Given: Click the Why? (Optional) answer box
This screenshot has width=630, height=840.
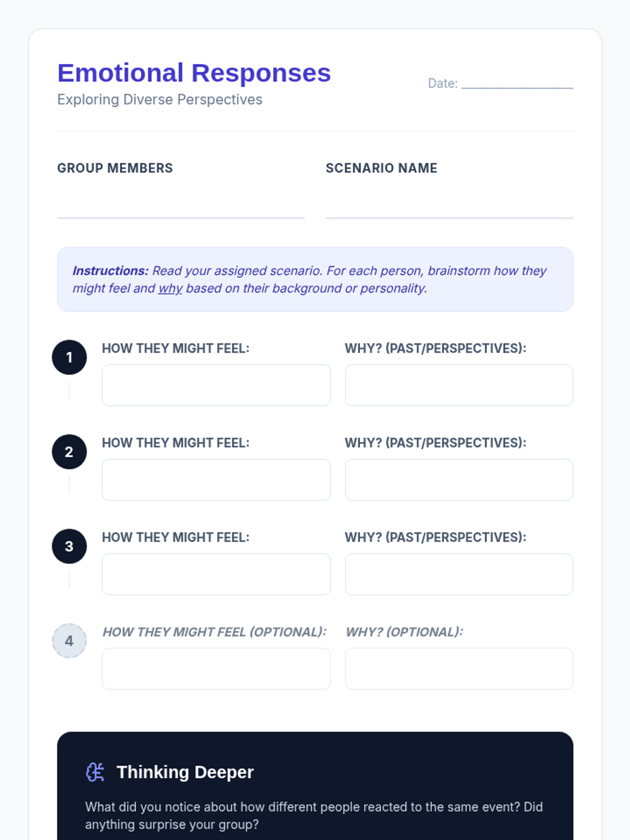Looking at the screenshot, I should coord(459,669).
